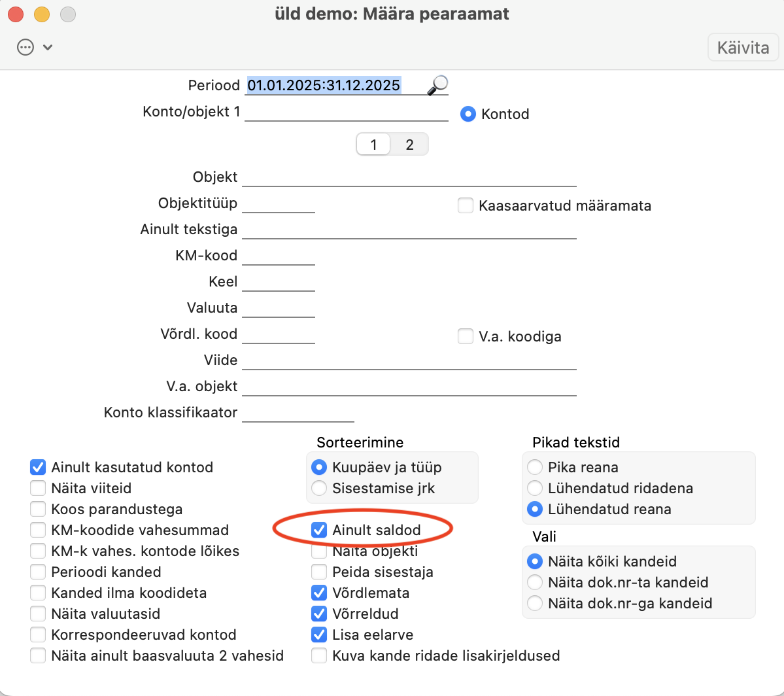
Task: Switch to tab 2
Action: pyautogui.click(x=409, y=145)
